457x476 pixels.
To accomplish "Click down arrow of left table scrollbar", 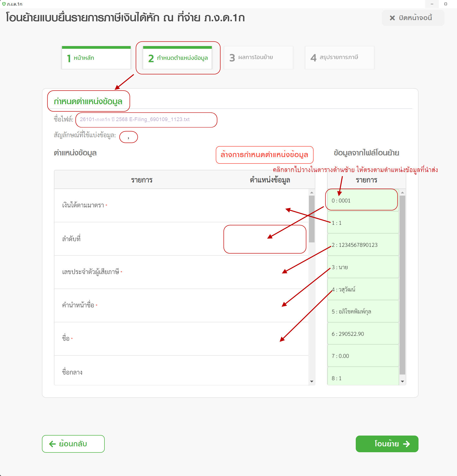I will [312, 381].
